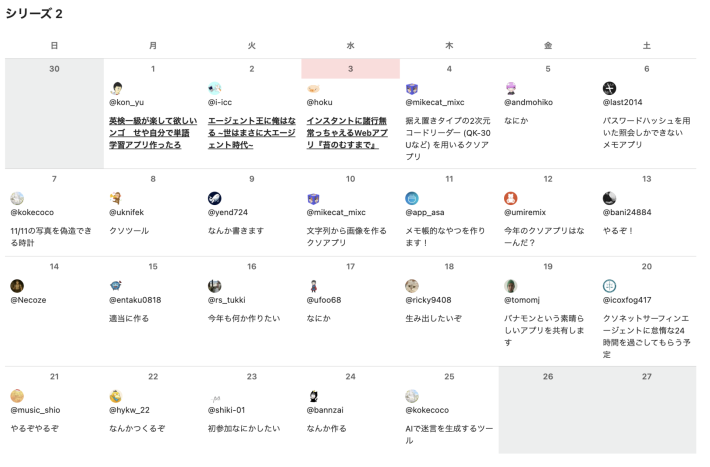This screenshot has width=710, height=467.
Task: Click @mikecat_mixc's avatar on day 10
Action: click(313, 198)
